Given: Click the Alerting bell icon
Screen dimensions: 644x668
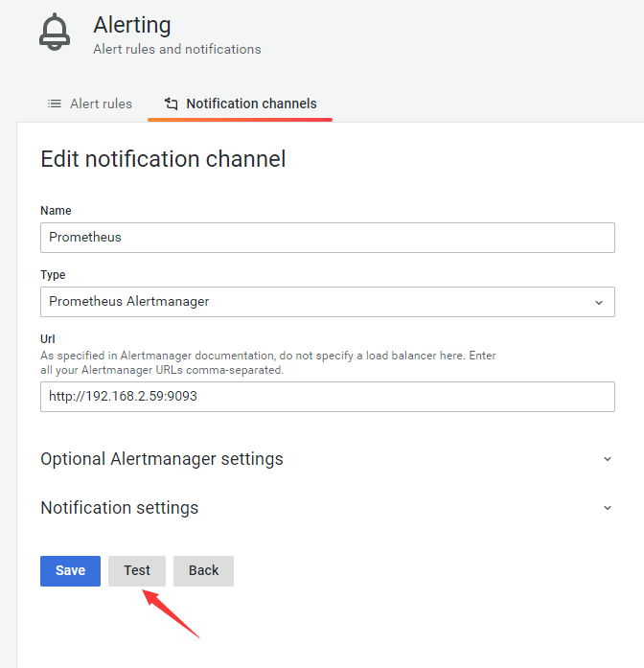Looking at the screenshot, I should pos(55,32).
